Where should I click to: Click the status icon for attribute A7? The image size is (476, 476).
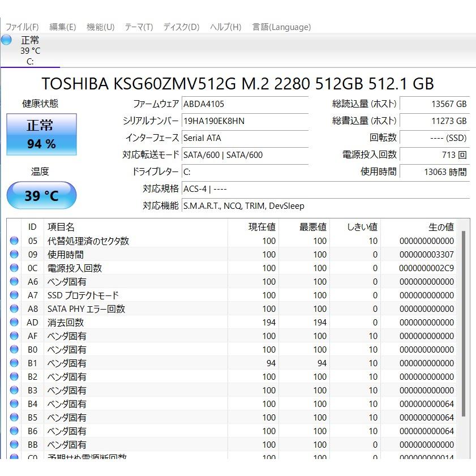click(14, 295)
